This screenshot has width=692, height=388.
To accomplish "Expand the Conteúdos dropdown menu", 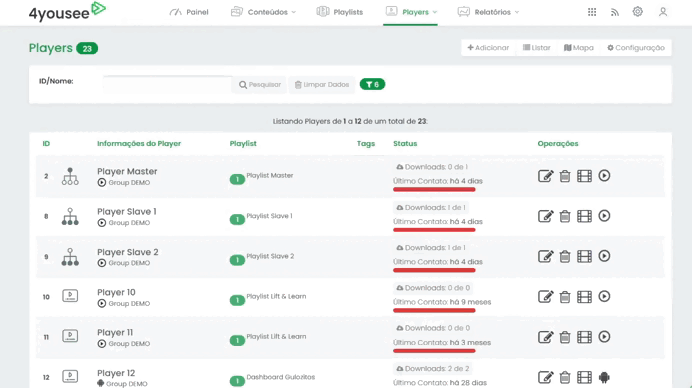I will (x=263, y=12).
